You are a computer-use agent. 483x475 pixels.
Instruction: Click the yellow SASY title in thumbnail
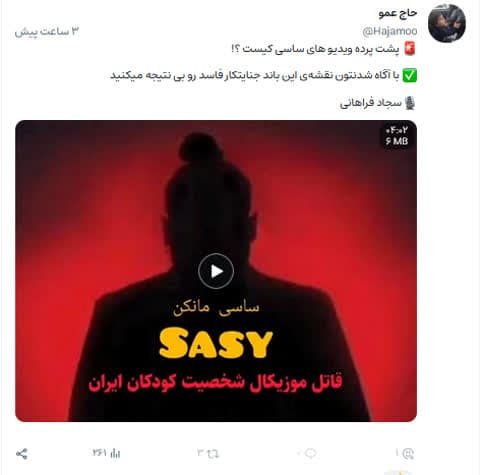pos(216,343)
